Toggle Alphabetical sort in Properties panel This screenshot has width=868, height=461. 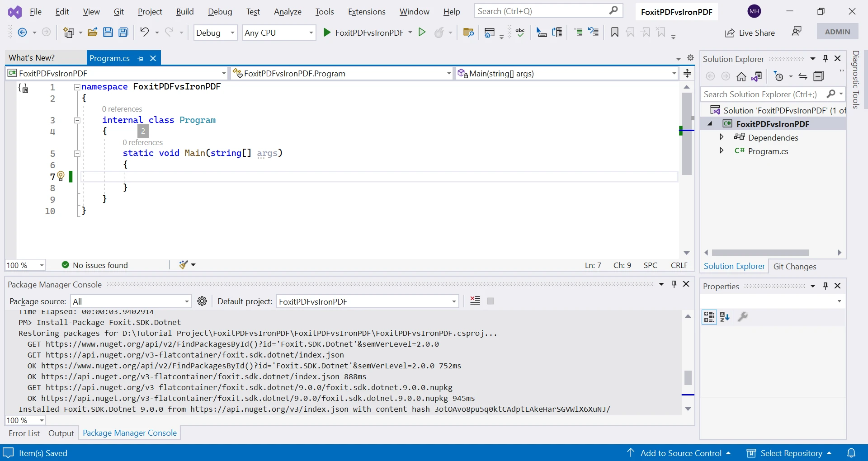click(x=725, y=317)
